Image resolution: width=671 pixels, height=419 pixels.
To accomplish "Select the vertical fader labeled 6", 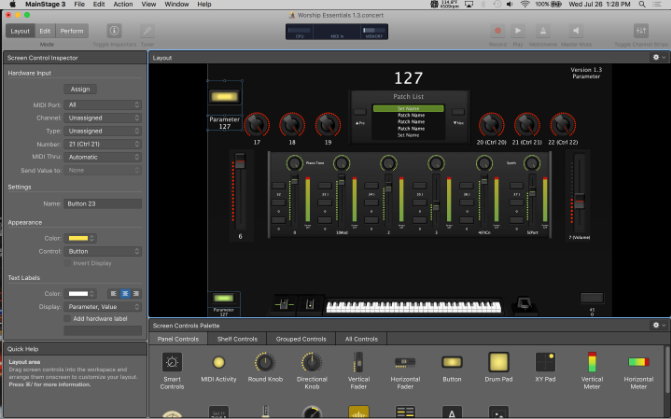I will click(x=240, y=191).
